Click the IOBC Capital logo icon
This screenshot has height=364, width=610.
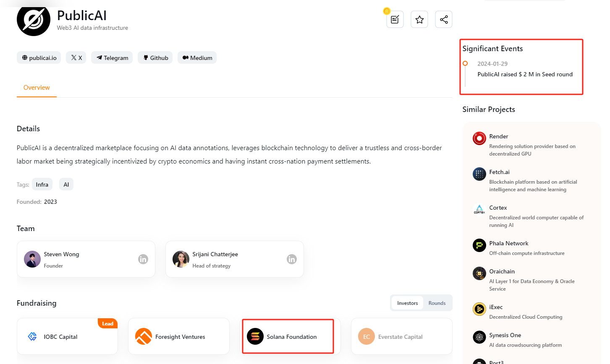32,336
